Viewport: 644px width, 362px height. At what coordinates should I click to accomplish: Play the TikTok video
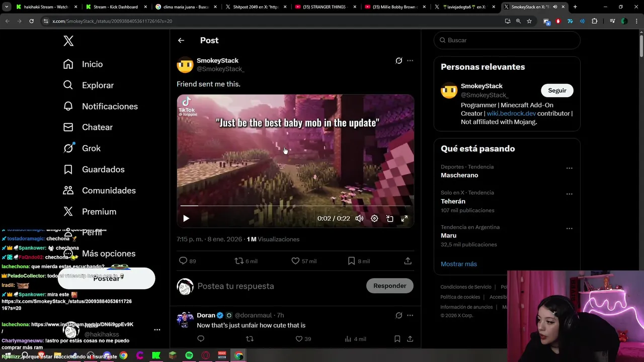[186, 218]
